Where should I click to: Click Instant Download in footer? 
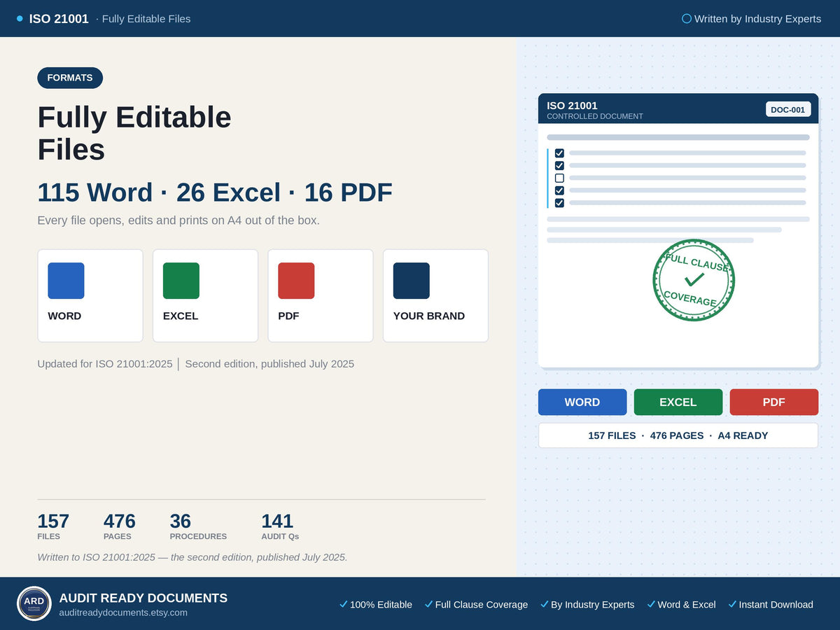point(776,604)
